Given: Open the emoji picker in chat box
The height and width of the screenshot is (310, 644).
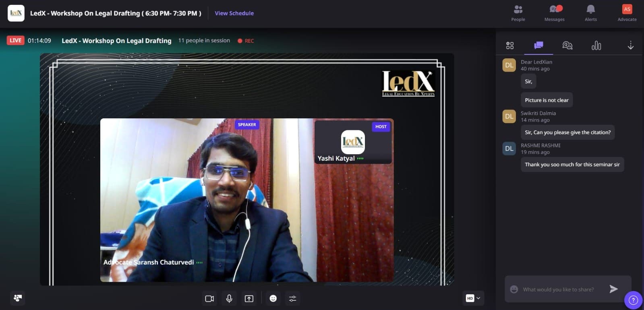Looking at the screenshot, I should pyautogui.click(x=514, y=289).
